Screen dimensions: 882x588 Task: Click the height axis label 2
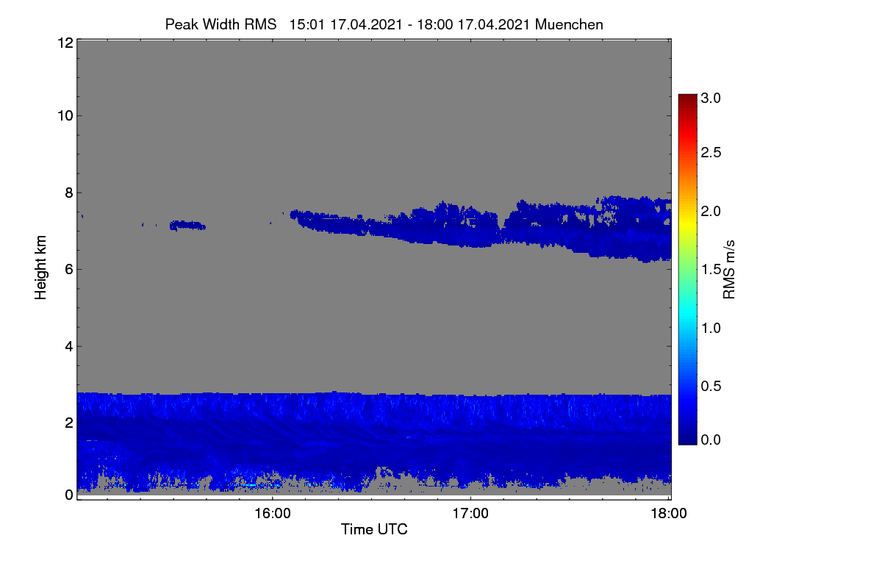[68, 423]
